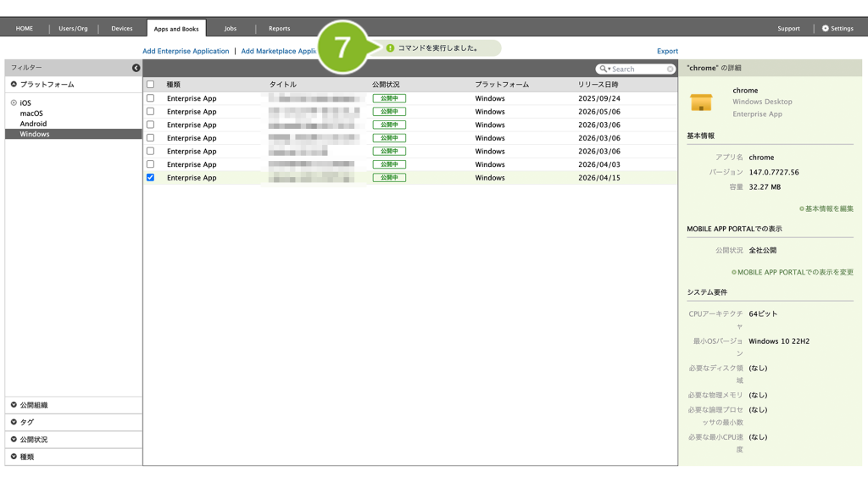Expand the 公開組織 filter section
868x488 pixels.
(14, 405)
